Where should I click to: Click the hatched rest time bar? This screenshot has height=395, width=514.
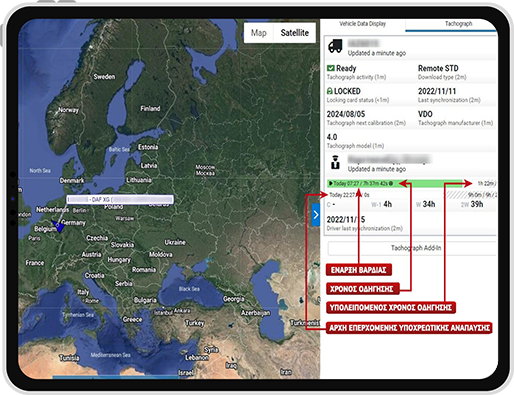click(471, 195)
